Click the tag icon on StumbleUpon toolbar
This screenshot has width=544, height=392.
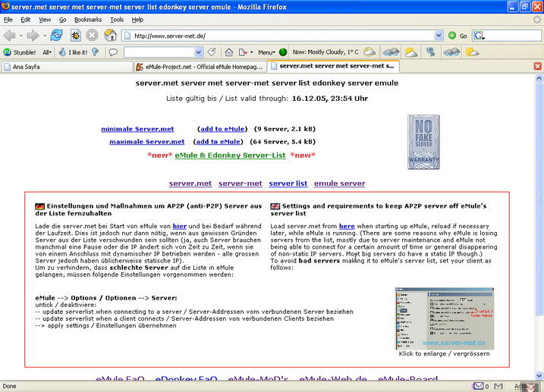(x=212, y=52)
